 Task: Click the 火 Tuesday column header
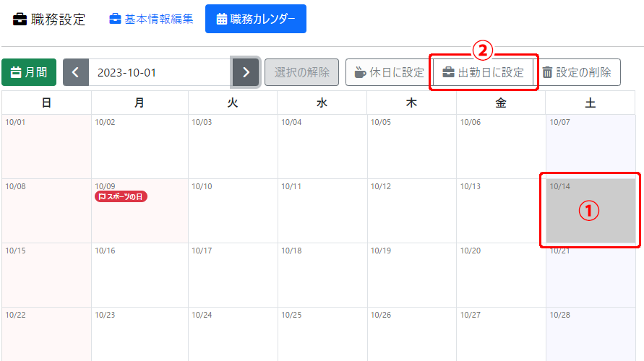pyautogui.click(x=233, y=103)
